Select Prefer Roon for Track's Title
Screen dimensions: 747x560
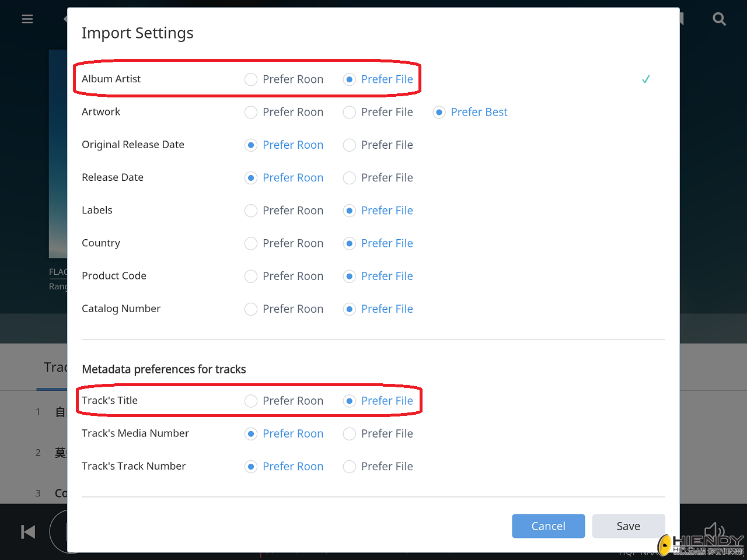click(x=251, y=401)
